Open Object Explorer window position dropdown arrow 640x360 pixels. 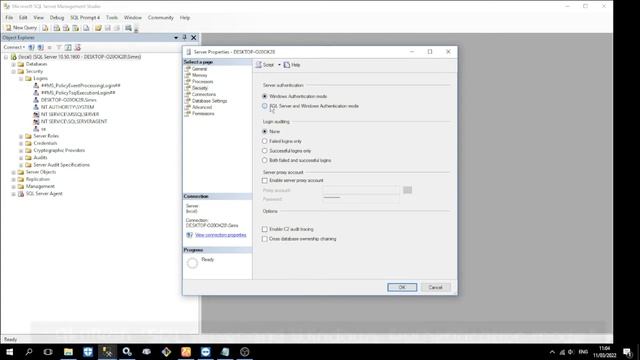coord(176,38)
